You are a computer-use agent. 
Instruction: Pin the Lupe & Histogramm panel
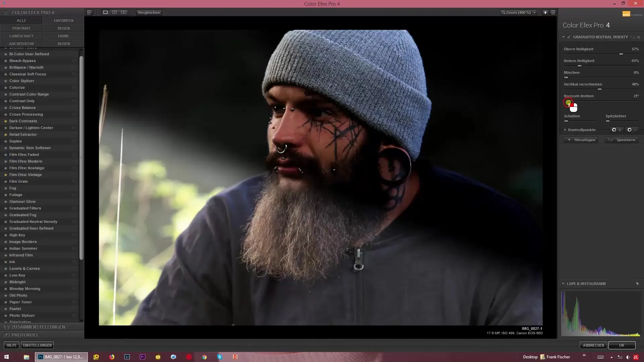tap(637, 284)
